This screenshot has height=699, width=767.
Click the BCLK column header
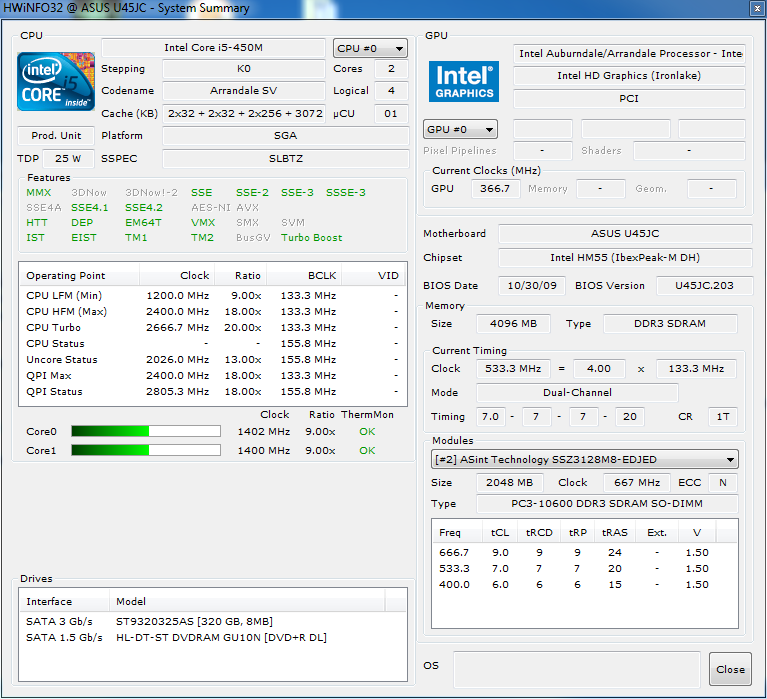[304, 275]
